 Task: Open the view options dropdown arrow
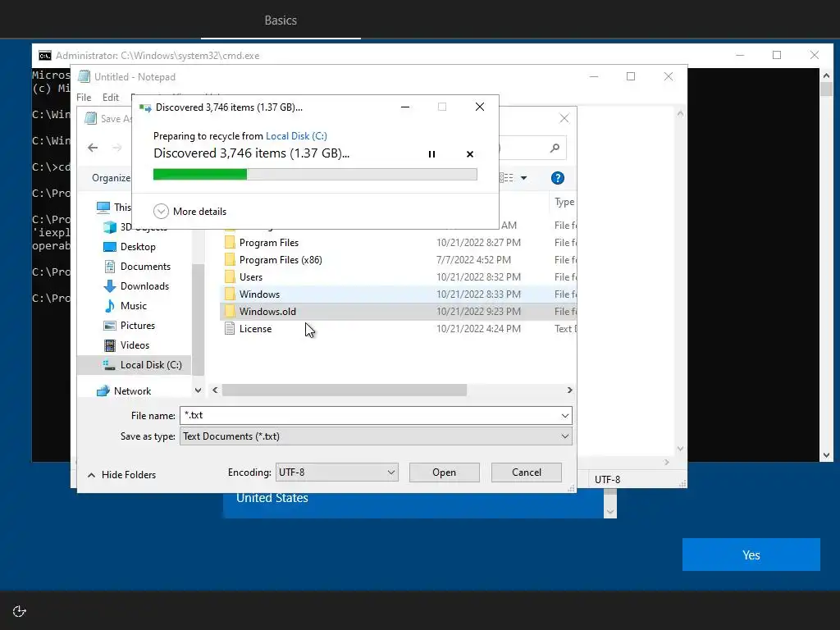coord(524,178)
